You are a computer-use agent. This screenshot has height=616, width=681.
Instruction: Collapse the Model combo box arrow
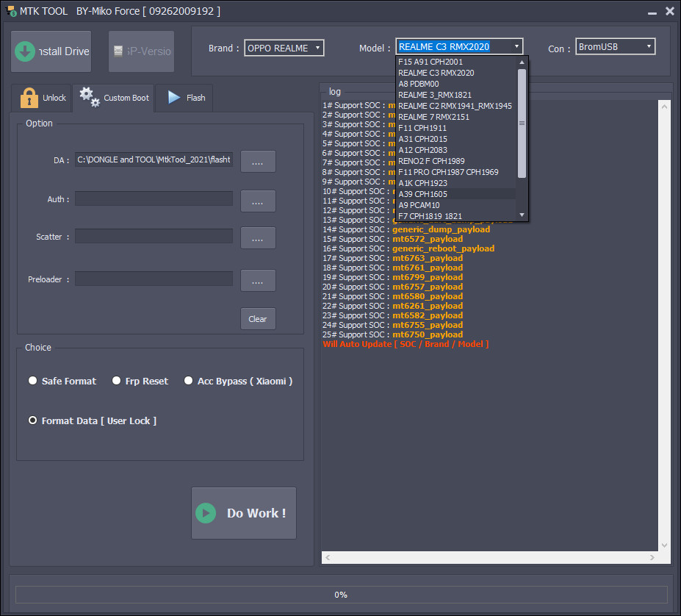(516, 46)
